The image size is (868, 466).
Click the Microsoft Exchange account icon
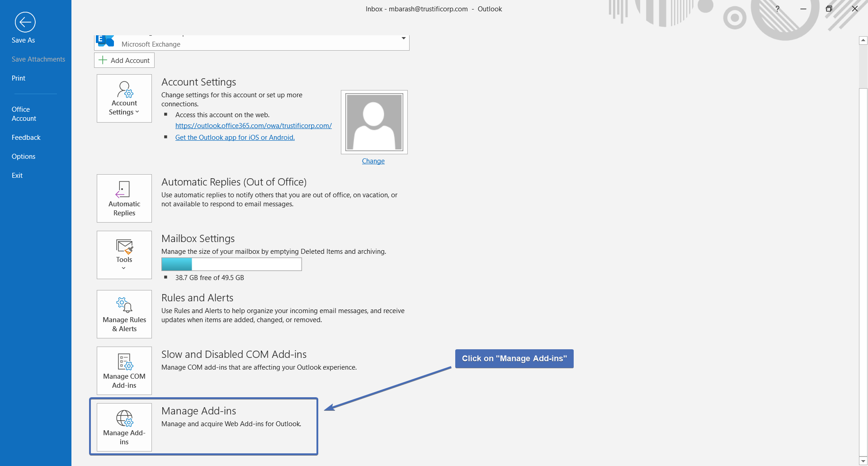tap(105, 40)
